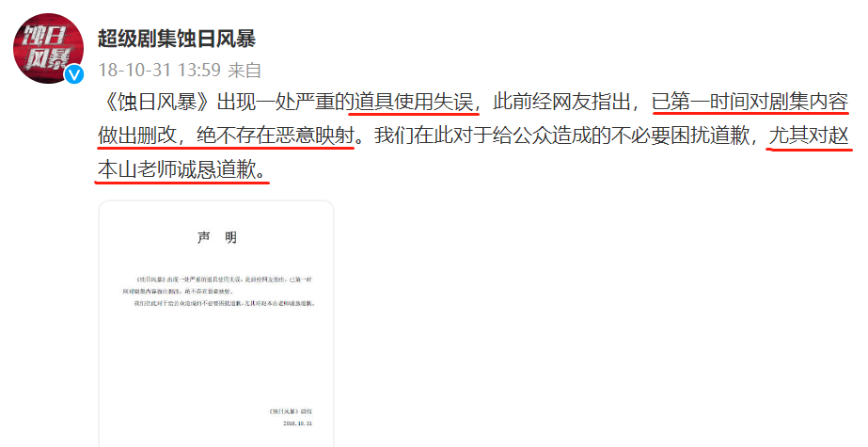
Task: Click the statement body paragraph in image
Action: point(219,292)
